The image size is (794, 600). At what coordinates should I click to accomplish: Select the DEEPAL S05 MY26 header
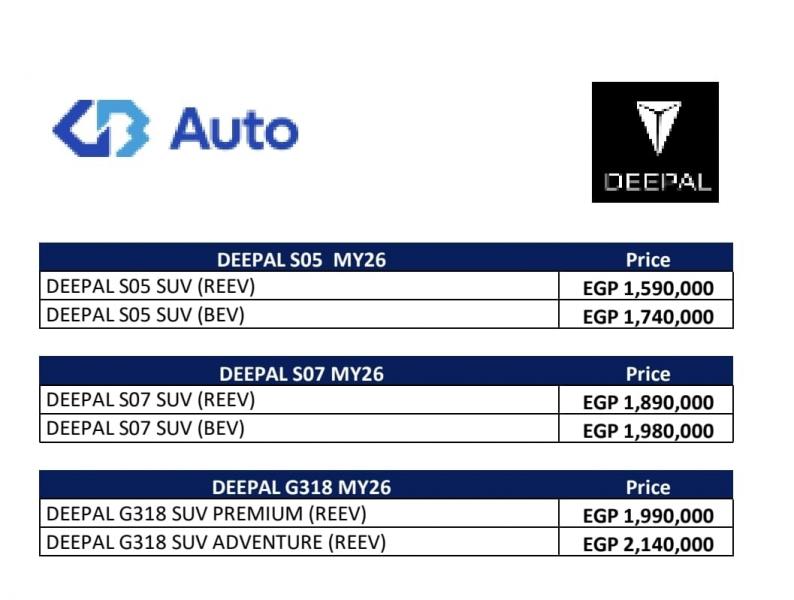301,260
